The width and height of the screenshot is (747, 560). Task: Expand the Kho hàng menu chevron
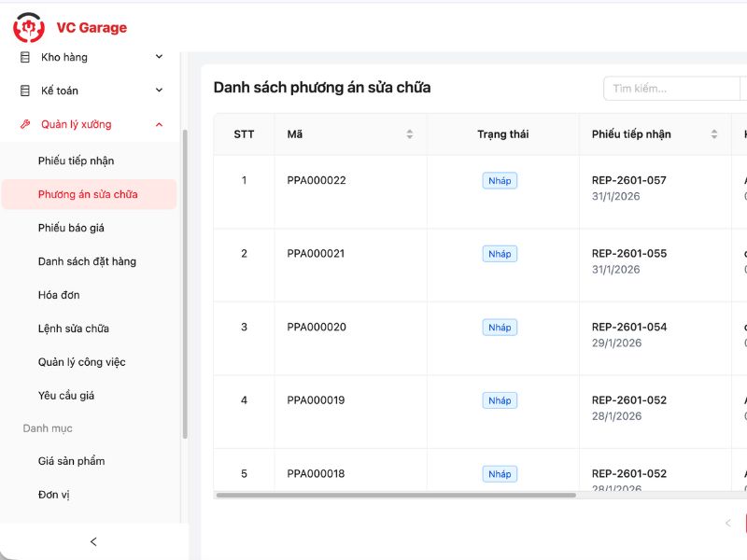point(159,57)
